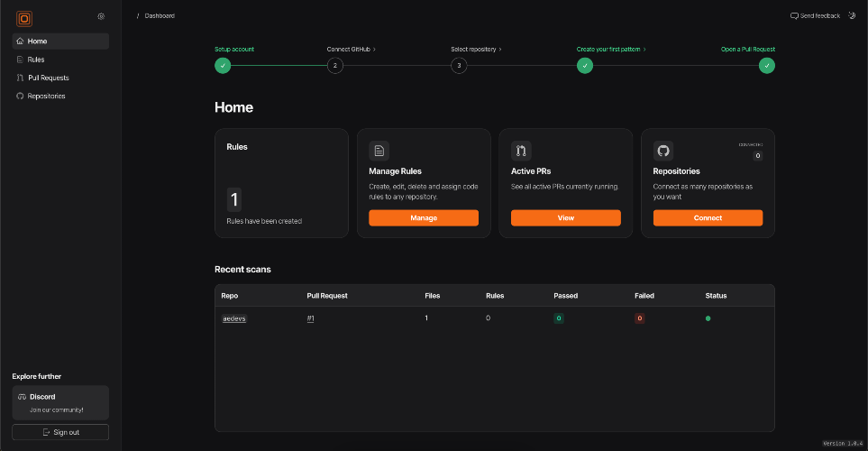Image resolution: width=868 pixels, height=451 pixels.
Task: Go to Pull Requests in sidebar
Action: [x=48, y=78]
